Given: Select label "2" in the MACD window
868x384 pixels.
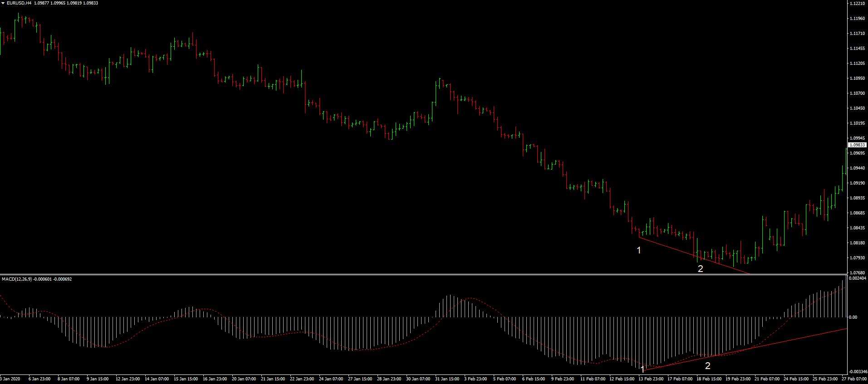Looking at the screenshot, I should [x=707, y=366].
